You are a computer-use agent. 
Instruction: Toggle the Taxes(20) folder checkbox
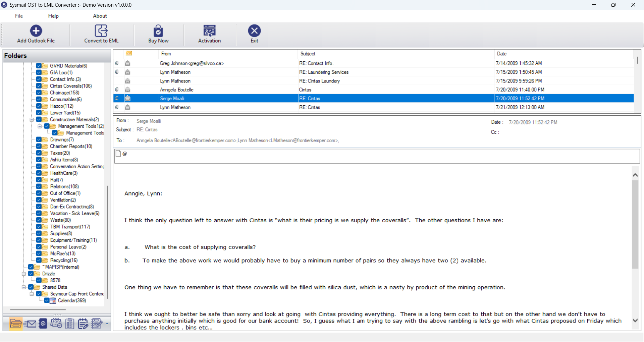[x=39, y=153]
